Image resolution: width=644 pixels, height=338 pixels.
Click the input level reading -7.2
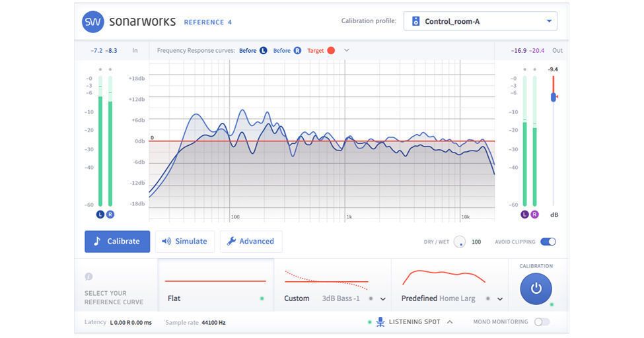coord(97,51)
